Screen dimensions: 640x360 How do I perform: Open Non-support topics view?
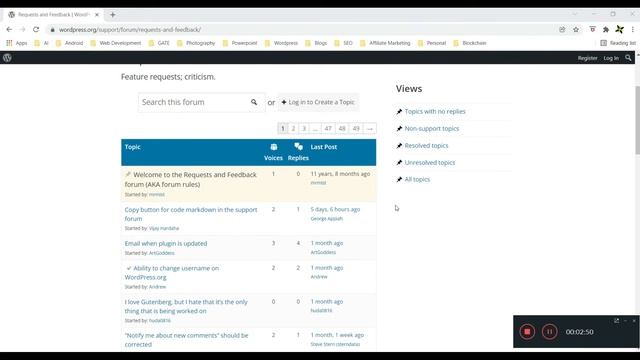tap(432, 129)
